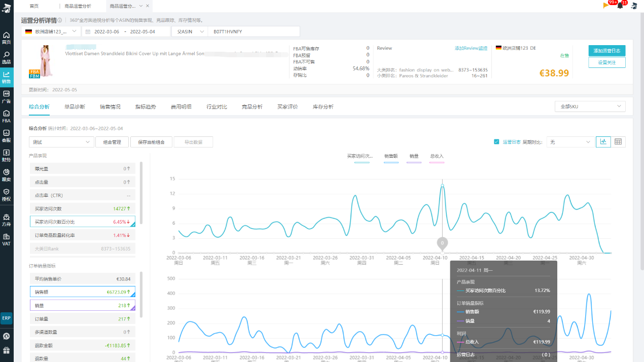Screen dimensions: 644x362
Task: Click the 添加运营日志 button
Action: pos(607,51)
